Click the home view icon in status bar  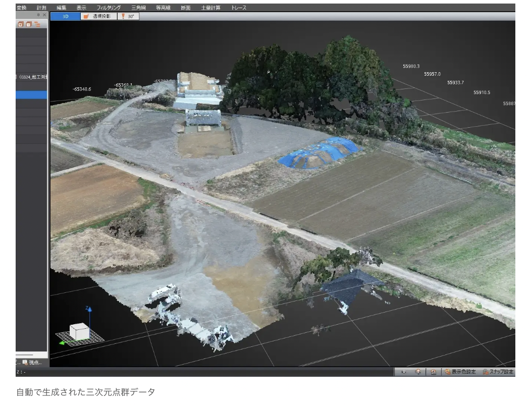(433, 372)
